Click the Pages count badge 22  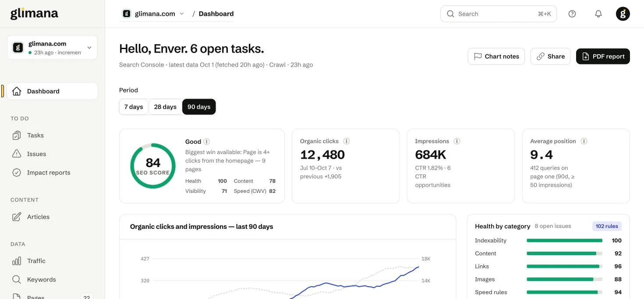click(x=87, y=297)
